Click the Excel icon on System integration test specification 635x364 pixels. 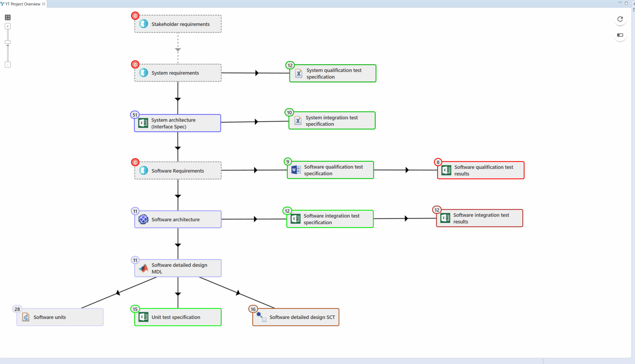[297, 120]
